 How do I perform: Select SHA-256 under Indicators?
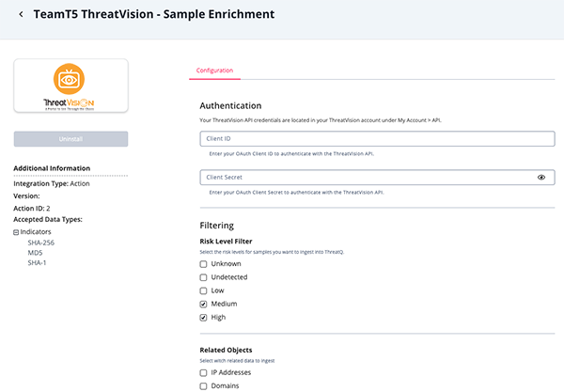[x=43, y=243]
